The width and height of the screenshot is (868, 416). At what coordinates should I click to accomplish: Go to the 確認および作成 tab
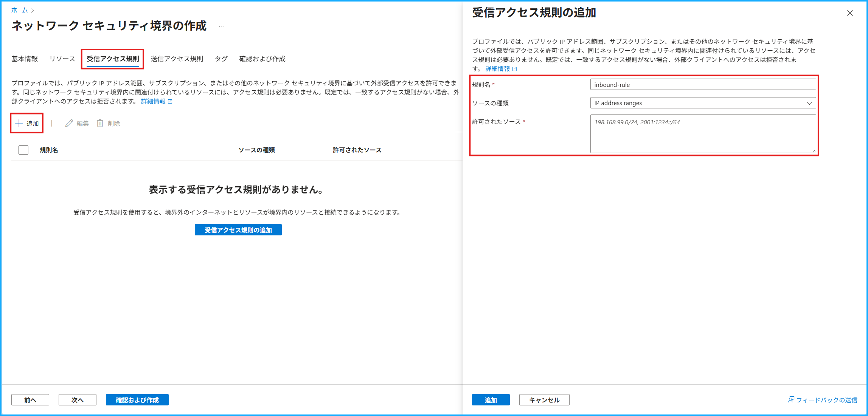[262, 59]
